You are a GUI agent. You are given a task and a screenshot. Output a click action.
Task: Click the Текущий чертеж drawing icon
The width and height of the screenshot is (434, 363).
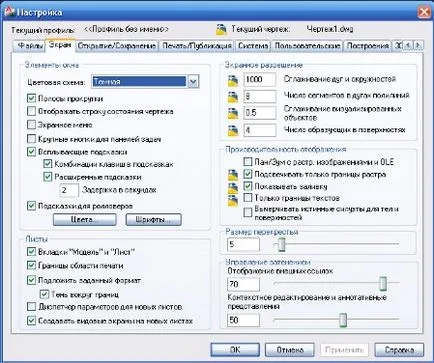pyautogui.click(x=221, y=29)
